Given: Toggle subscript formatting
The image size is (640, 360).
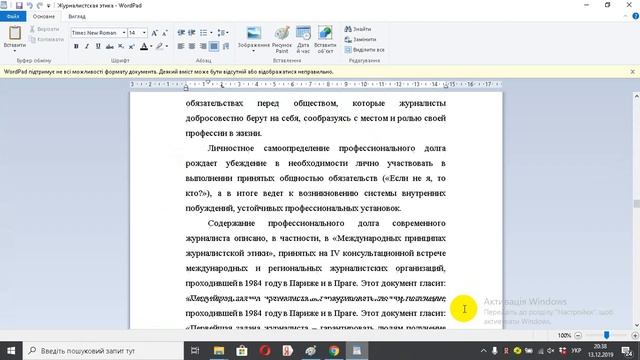Looking at the screenshot, I should click(121, 47).
